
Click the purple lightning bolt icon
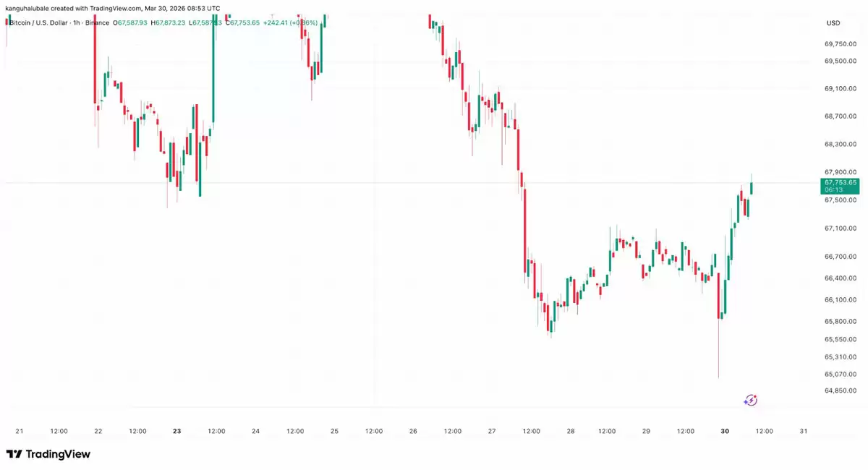click(x=751, y=400)
